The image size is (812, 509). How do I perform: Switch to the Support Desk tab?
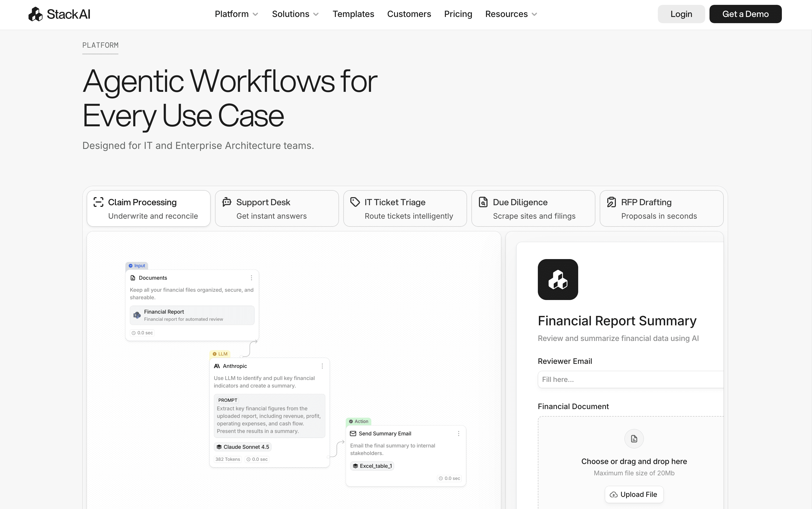pos(277,208)
